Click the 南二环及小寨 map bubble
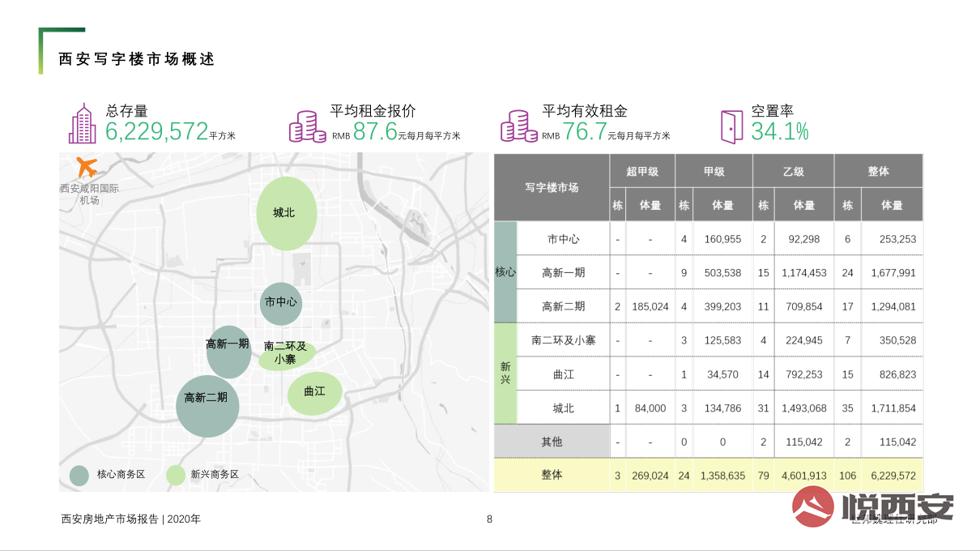980x551 pixels. coord(286,355)
